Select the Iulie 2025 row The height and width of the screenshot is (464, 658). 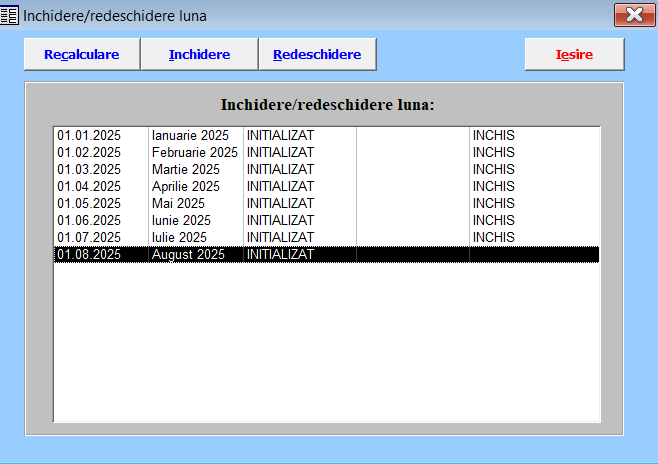pyautogui.click(x=179, y=237)
